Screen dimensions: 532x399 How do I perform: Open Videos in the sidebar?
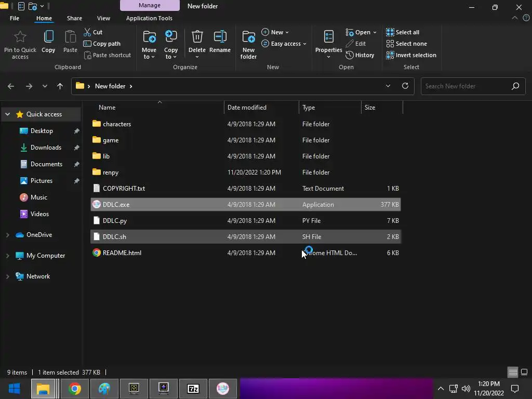(39, 214)
